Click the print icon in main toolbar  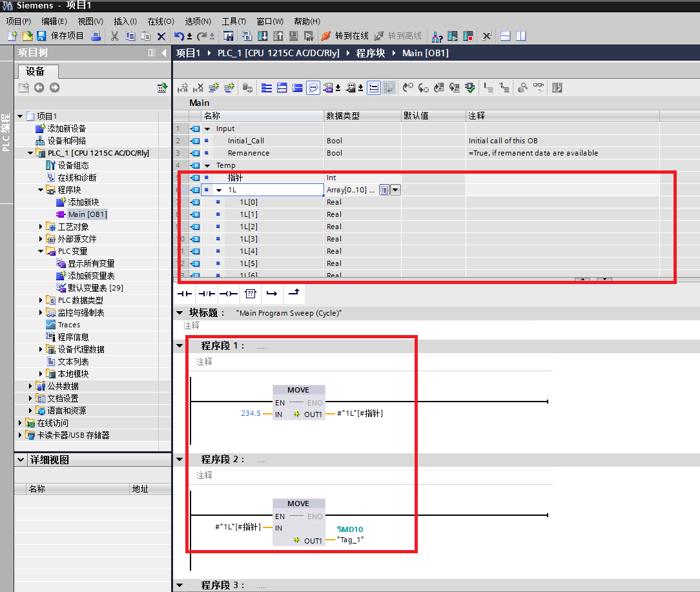click(96, 36)
